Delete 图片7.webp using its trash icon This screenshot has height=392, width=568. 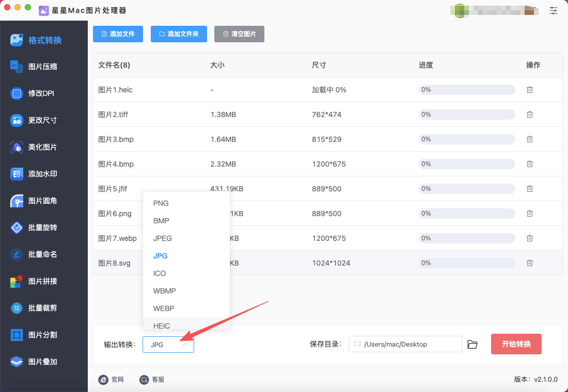coord(530,238)
